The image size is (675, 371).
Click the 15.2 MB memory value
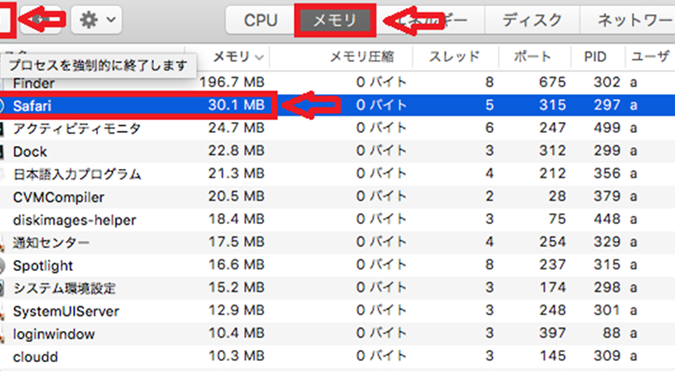tap(236, 288)
